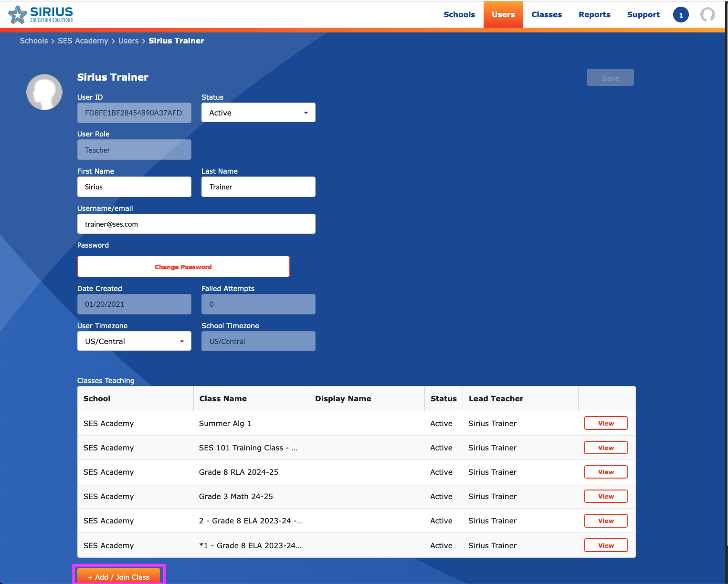The image size is (728, 584).
Task: Click the Add / Join Class button
Action: point(118,576)
